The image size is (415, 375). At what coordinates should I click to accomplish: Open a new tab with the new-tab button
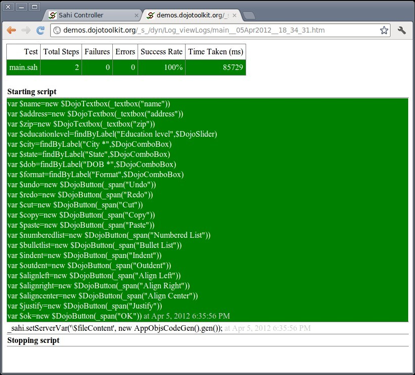click(249, 15)
